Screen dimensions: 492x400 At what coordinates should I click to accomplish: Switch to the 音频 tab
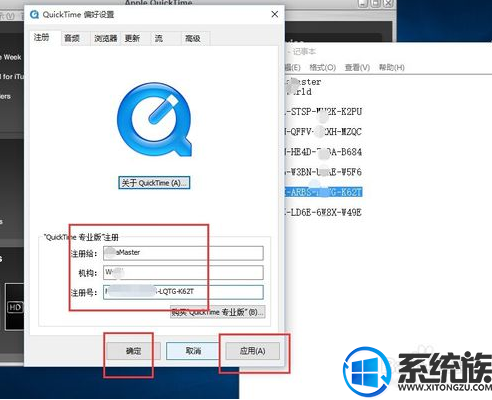tap(72, 38)
